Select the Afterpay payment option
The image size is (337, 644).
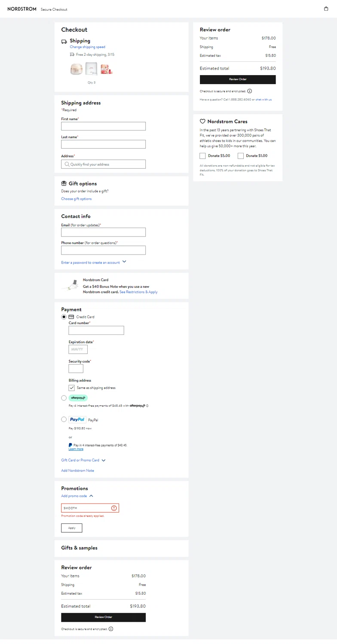point(64,398)
